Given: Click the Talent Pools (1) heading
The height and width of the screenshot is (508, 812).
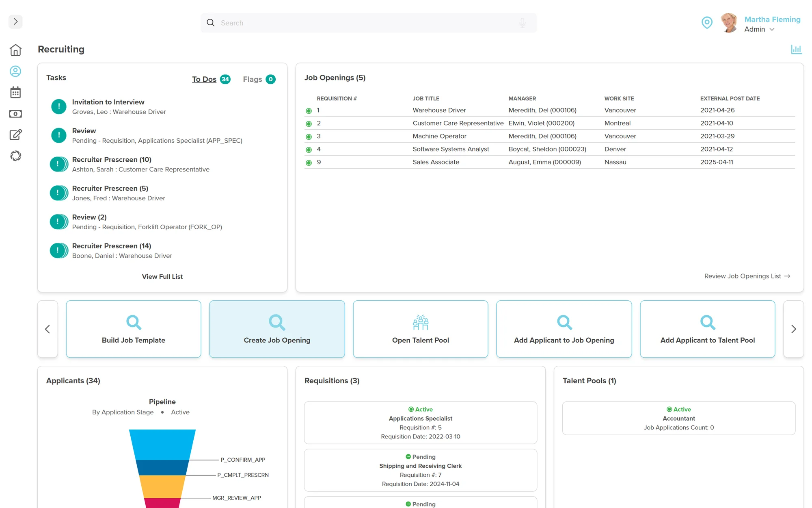Looking at the screenshot, I should [x=589, y=381].
